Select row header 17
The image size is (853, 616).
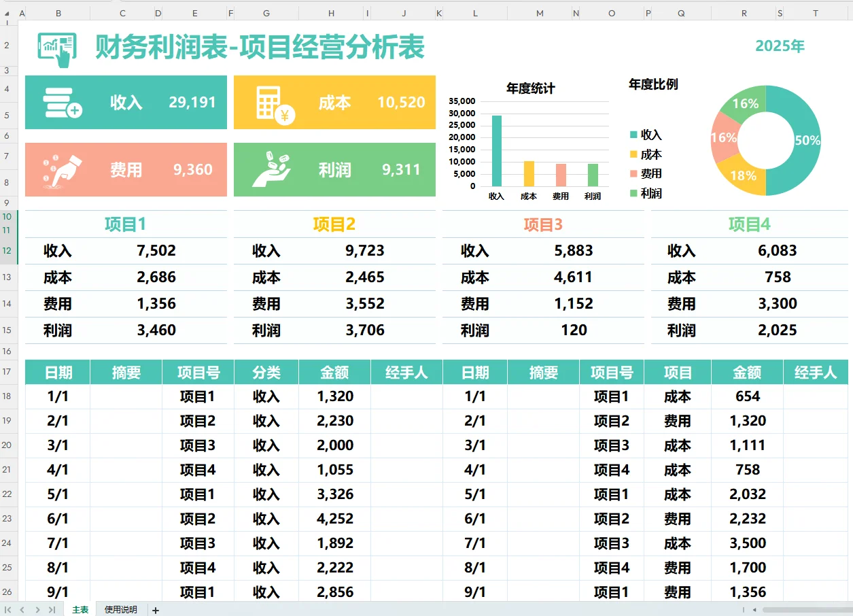click(x=9, y=372)
